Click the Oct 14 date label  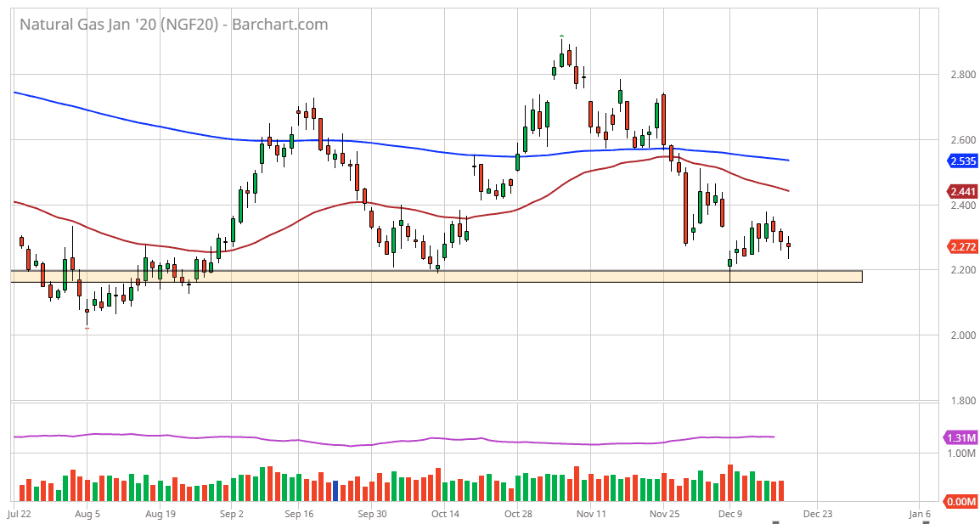click(x=445, y=514)
